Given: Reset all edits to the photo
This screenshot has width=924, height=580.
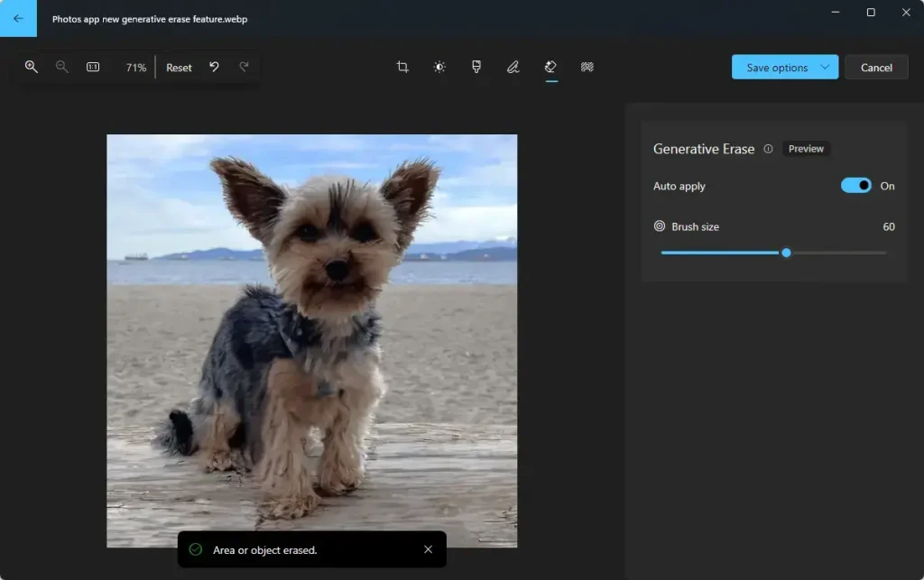Looking at the screenshot, I should pyautogui.click(x=179, y=68).
